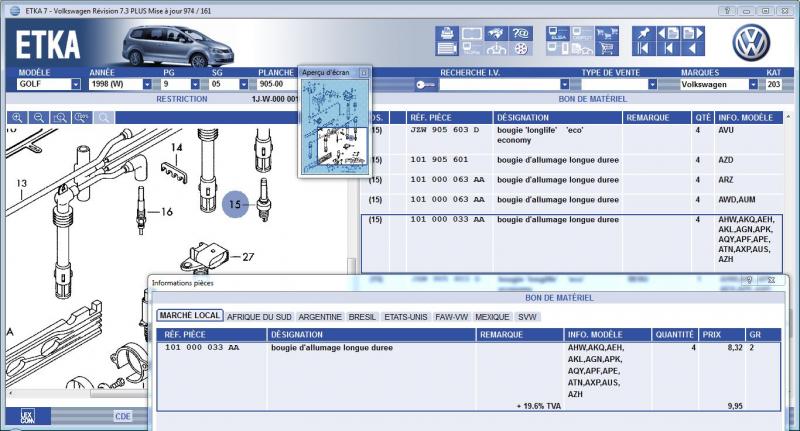
Task: Open the Marques dropdown showing Volkswagen
Action: pyautogui.click(x=753, y=84)
